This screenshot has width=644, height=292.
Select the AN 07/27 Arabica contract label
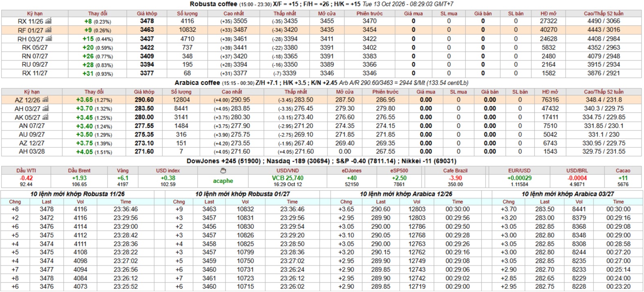click(31, 126)
